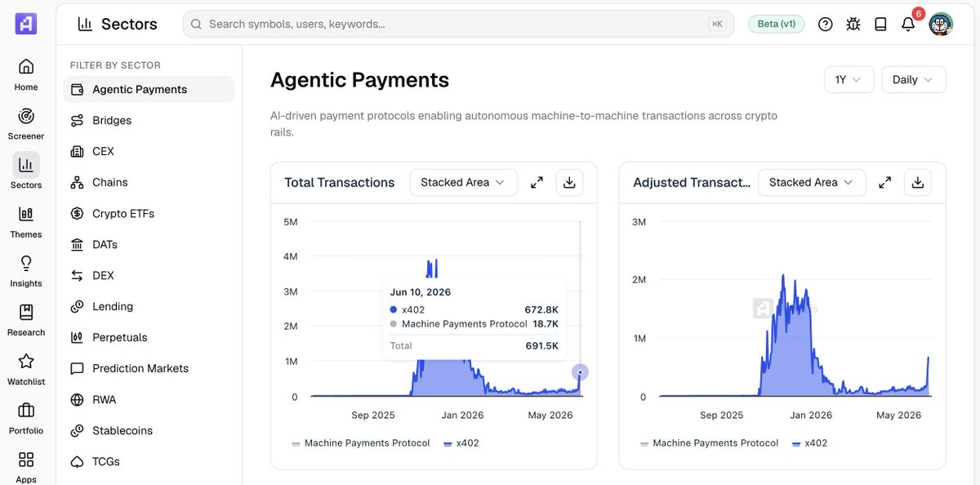Open the 1Y time range dropdown
Viewport: 980px width, 485px height.
click(x=849, y=79)
